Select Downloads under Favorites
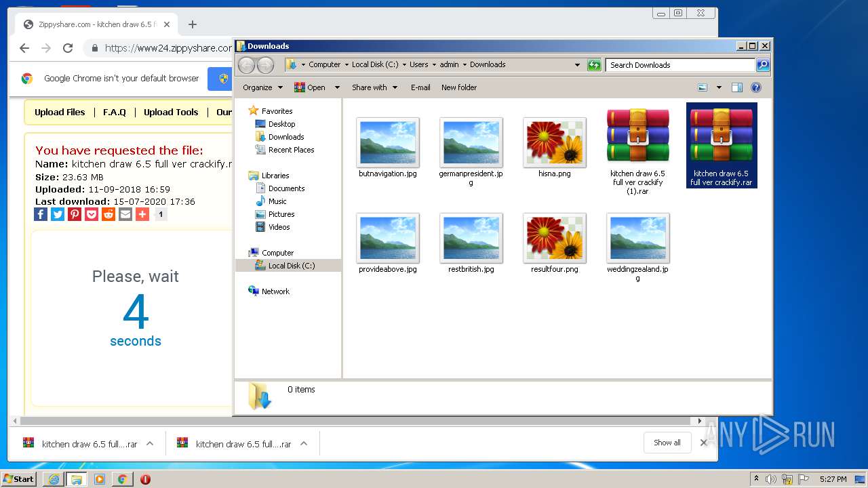Image resolution: width=868 pixels, height=488 pixels. click(x=286, y=137)
